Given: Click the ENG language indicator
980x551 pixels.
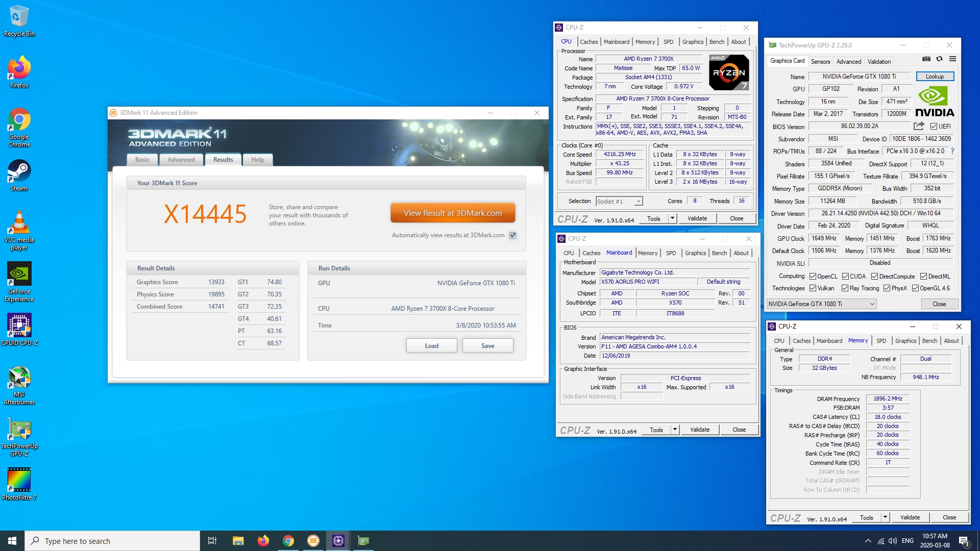Looking at the screenshot, I should coord(908,541).
